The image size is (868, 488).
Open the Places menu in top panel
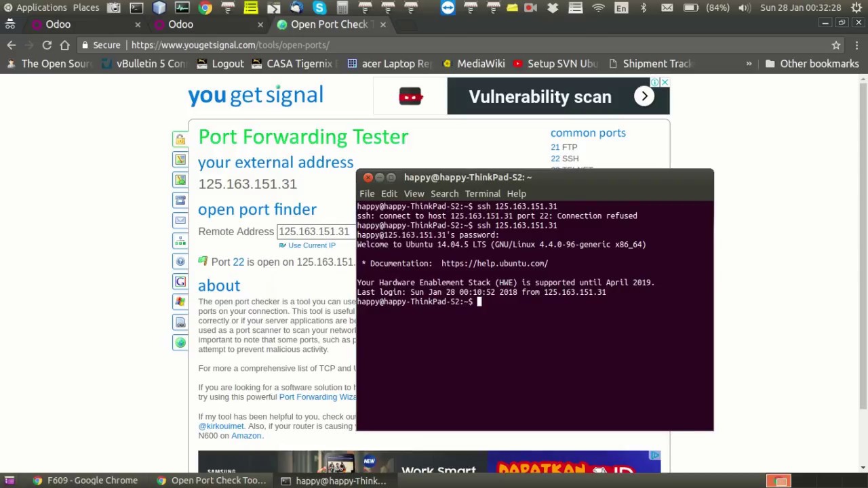86,7
